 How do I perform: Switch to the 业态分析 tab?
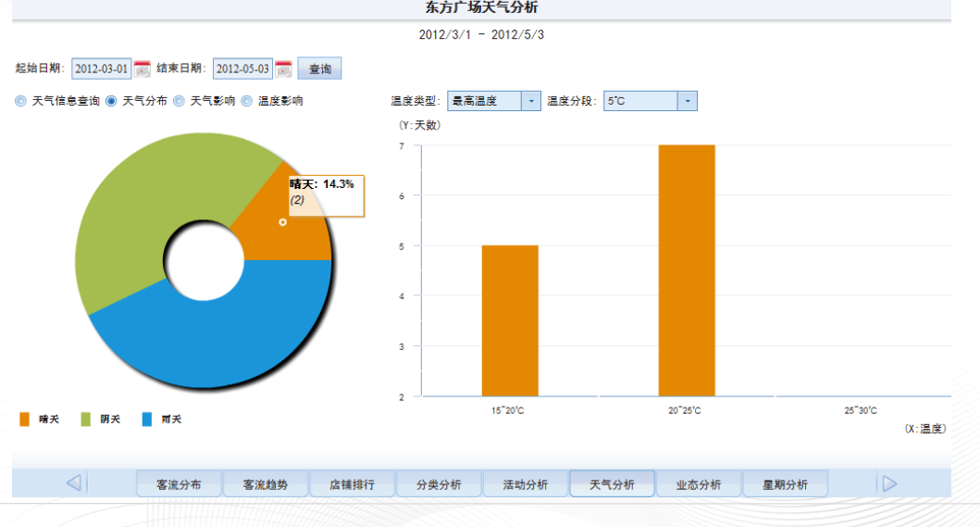click(699, 484)
